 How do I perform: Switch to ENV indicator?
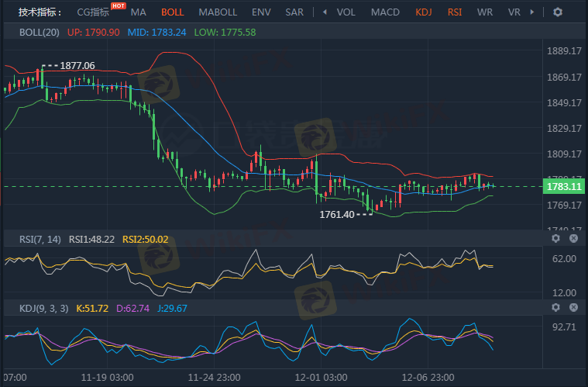(x=260, y=12)
